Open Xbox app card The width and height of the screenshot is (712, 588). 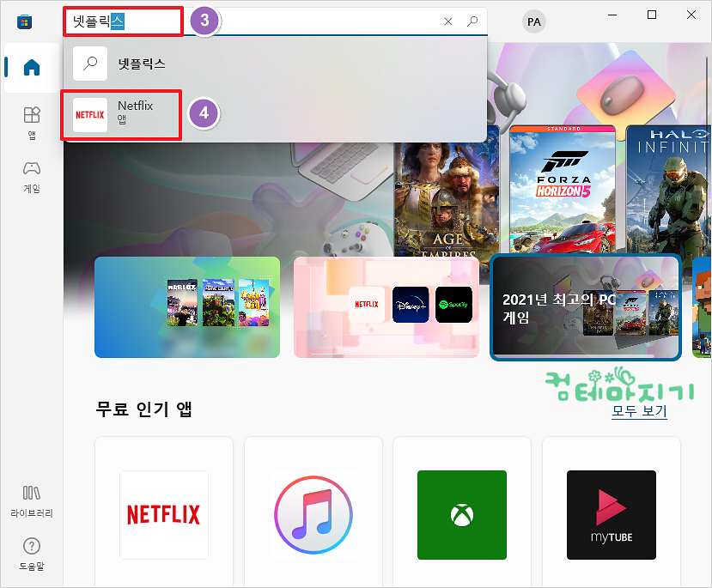pyautogui.click(x=462, y=512)
